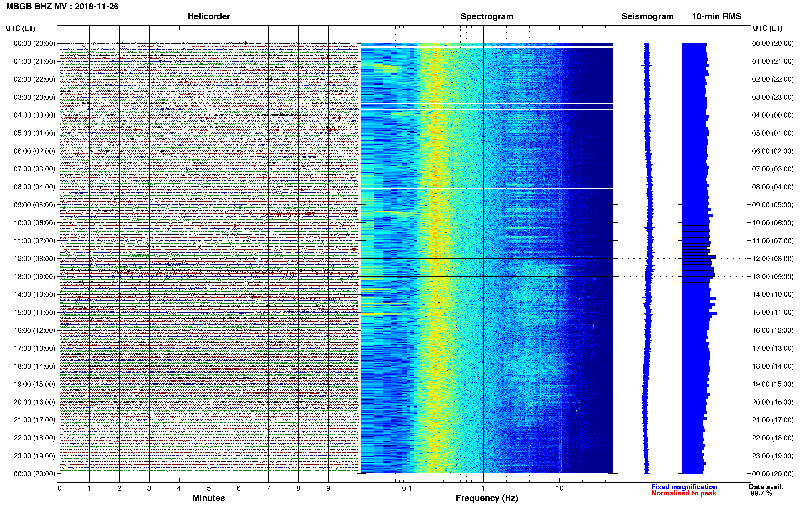Click the 21:00 (17:00) label beside the RMS panel
The height and width of the screenshot is (508, 812).
pos(773,420)
